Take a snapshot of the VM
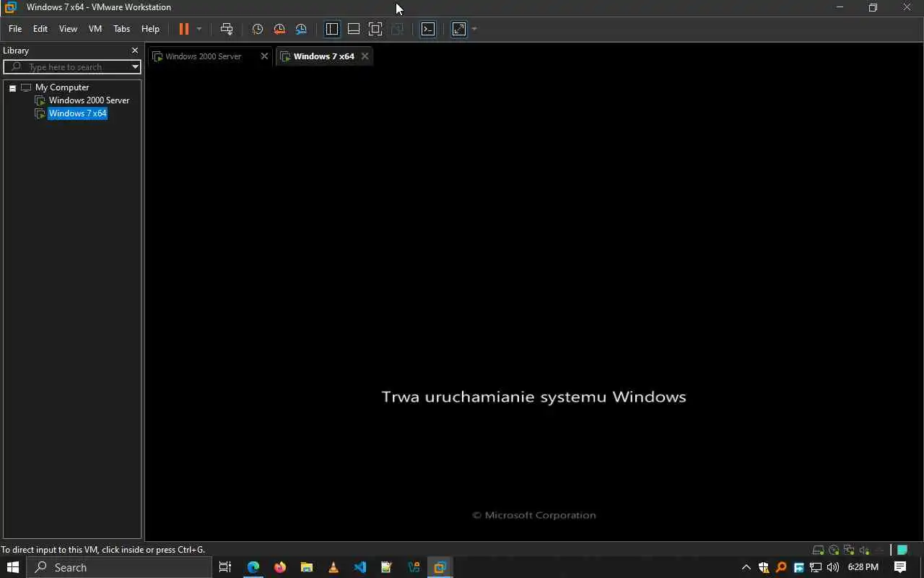This screenshot has height=578, width=924. pos(258,29)
